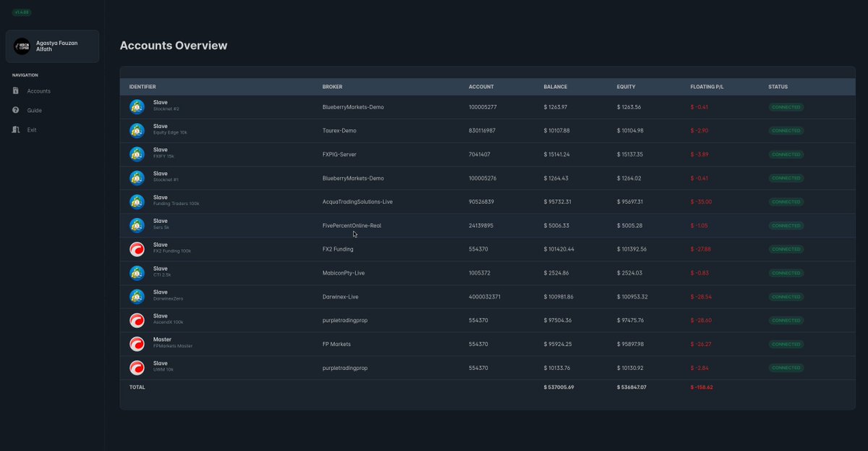Image resolution: width=868 pixels, height=451 pixels.
Task: Click the Guide question-mark icon
Action: (x=16, y=110)
